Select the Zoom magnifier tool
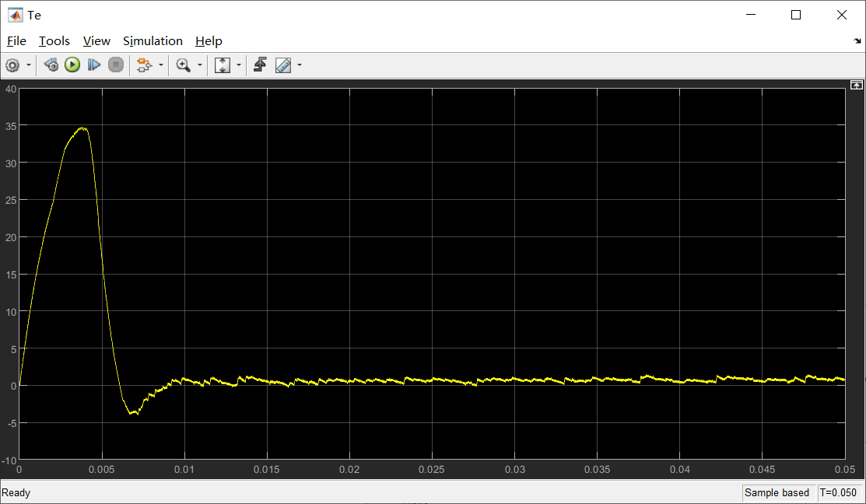Screen dimensions: 866x504 pos(184,65)
